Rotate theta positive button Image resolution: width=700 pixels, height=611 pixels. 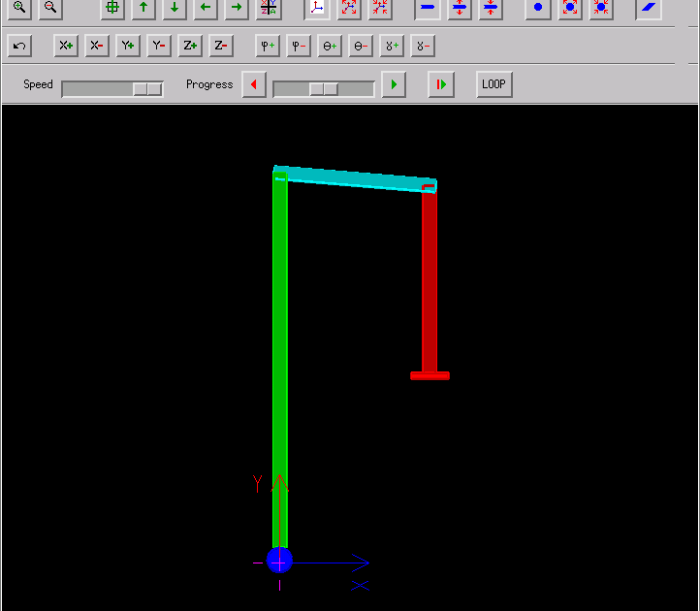(330, 46)
